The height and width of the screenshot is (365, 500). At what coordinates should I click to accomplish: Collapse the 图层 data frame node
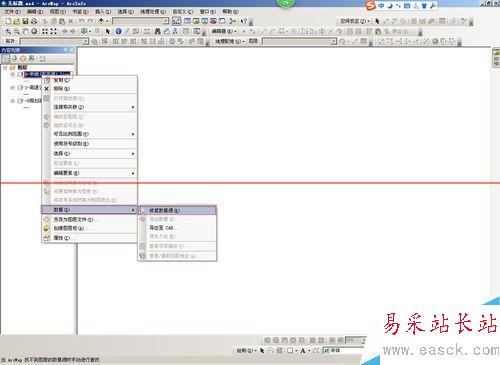pos(5,68)
